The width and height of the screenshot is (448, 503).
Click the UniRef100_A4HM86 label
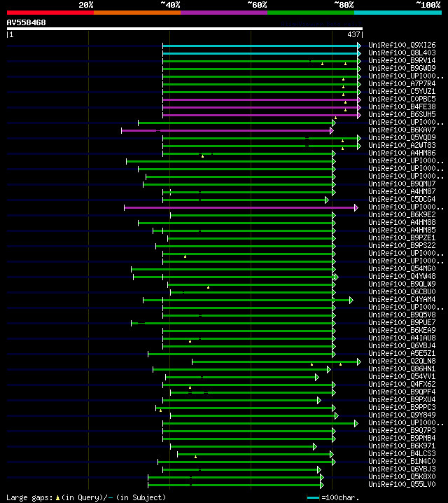402,153
